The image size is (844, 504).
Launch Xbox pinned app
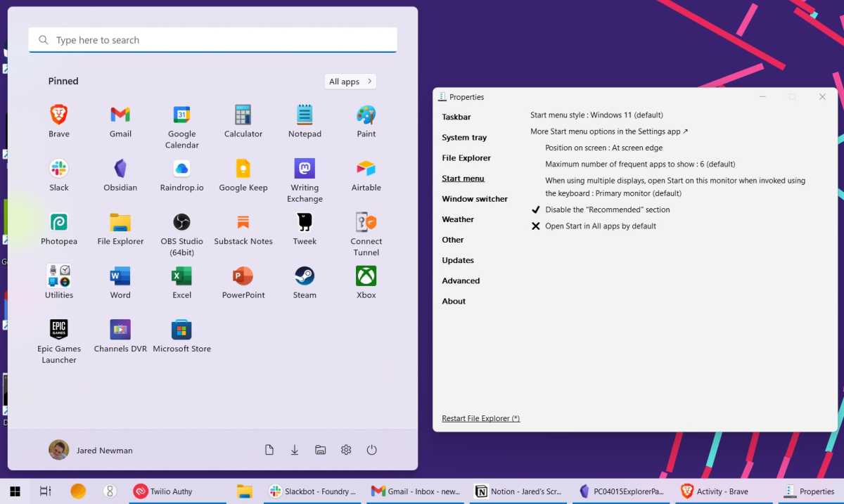[366, 283]
